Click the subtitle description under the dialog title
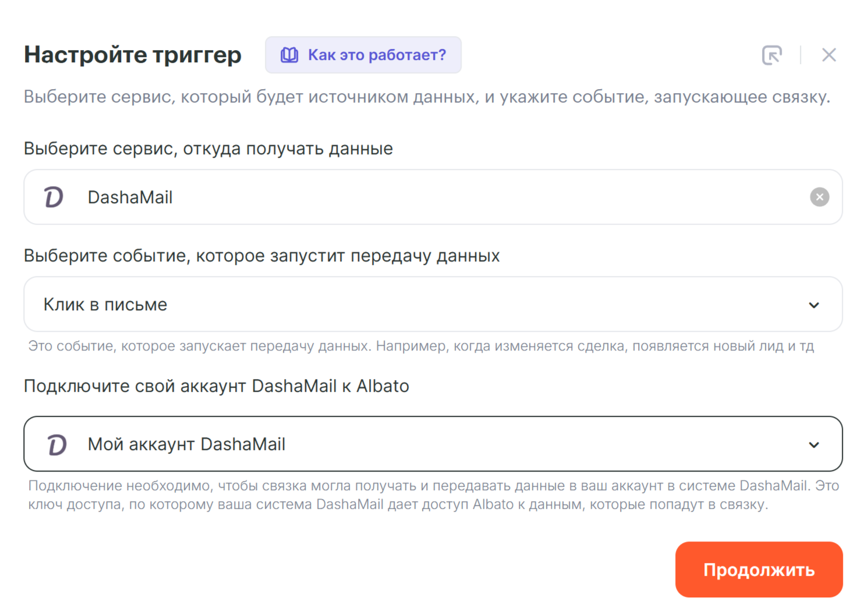The height and width of the screenshot is (616, 861). (x=427, y=97)
